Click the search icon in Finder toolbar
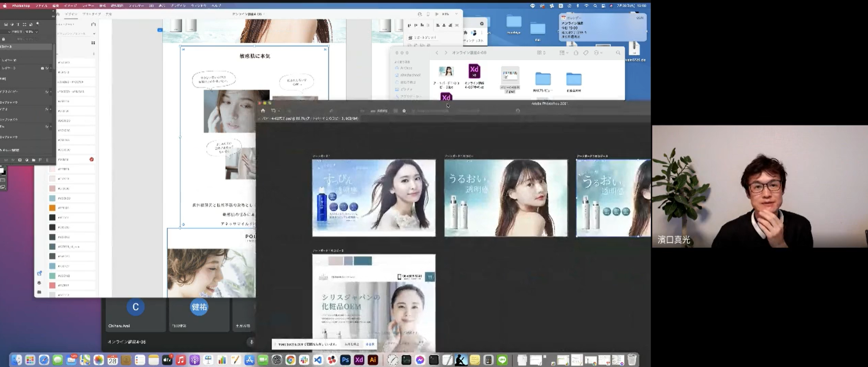The image size is (868, 367). point(618,53)
